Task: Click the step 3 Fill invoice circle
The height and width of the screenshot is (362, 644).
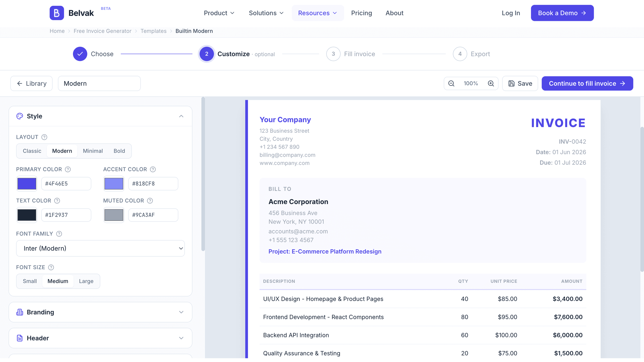Action: [333, 54]
